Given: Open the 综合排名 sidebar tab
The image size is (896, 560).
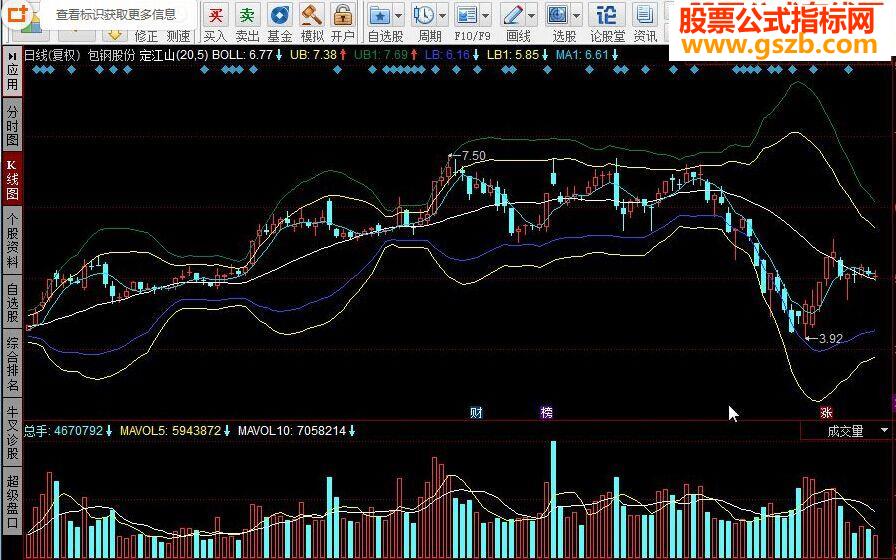Looking at the screenshot, I should 12,363.
